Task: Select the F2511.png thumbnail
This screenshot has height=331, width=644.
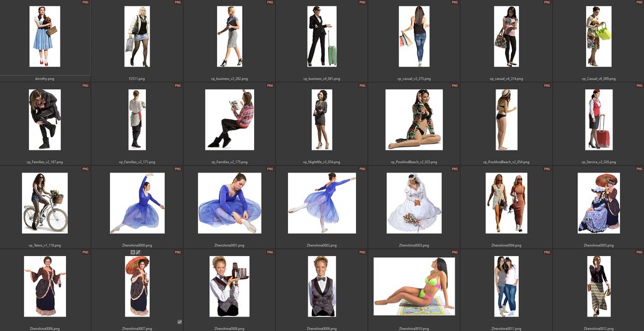Action: point(137,36)
